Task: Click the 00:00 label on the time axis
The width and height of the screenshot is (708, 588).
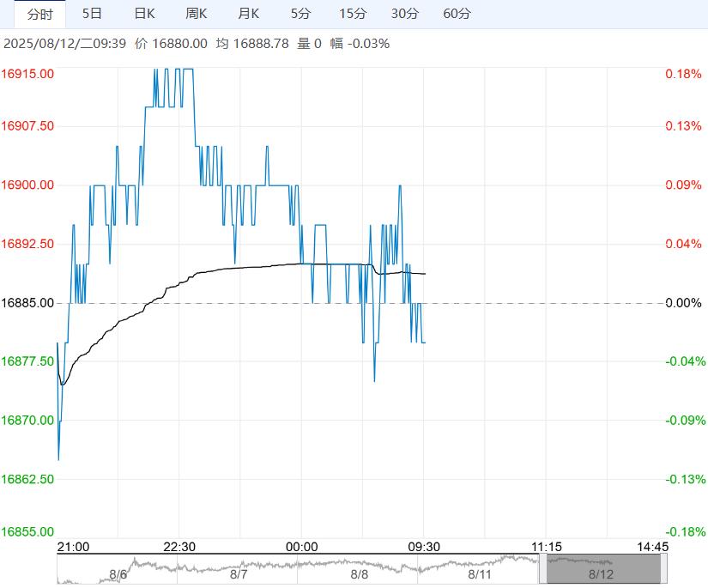Action: [302, 547]
